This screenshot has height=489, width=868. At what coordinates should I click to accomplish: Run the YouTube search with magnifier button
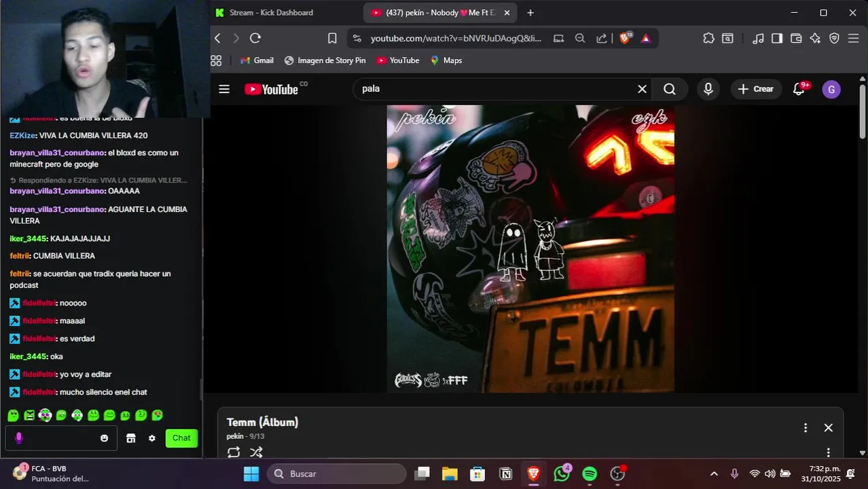point(670,89)
